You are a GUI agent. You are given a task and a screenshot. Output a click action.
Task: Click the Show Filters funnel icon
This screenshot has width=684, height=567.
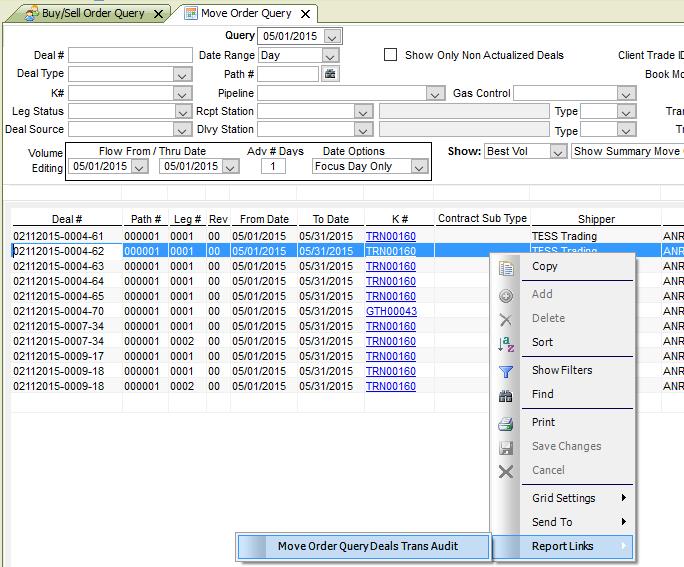pyautogui.click(x=506, y=371)
